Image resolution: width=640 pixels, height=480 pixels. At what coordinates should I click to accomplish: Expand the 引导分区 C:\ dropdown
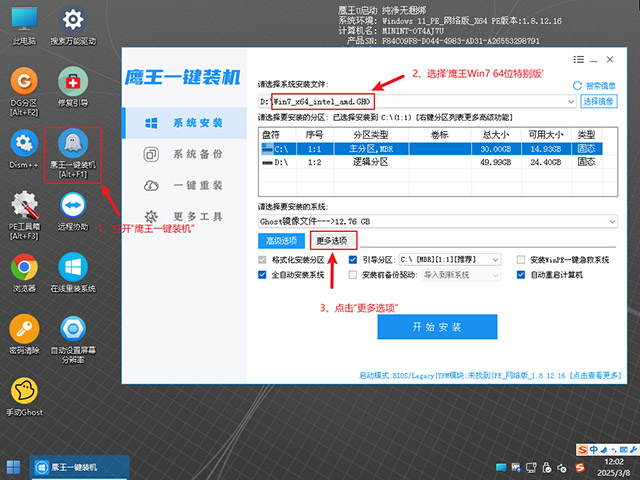tap(495, 260)
